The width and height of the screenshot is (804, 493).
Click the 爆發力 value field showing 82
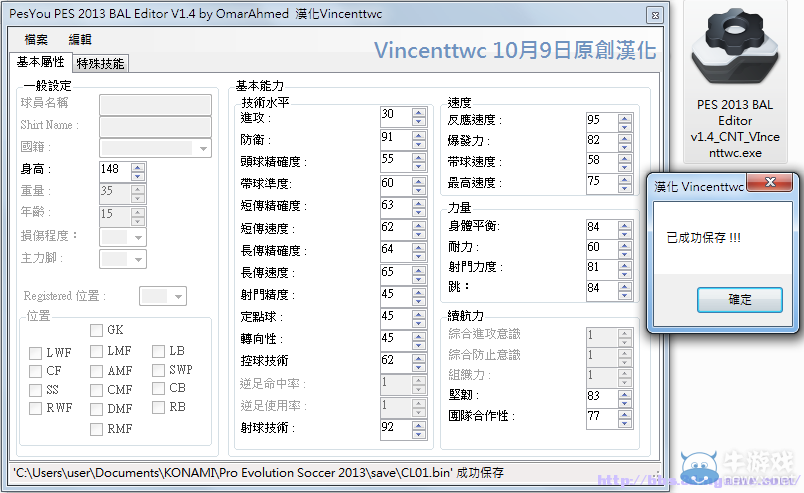(602, 143)
